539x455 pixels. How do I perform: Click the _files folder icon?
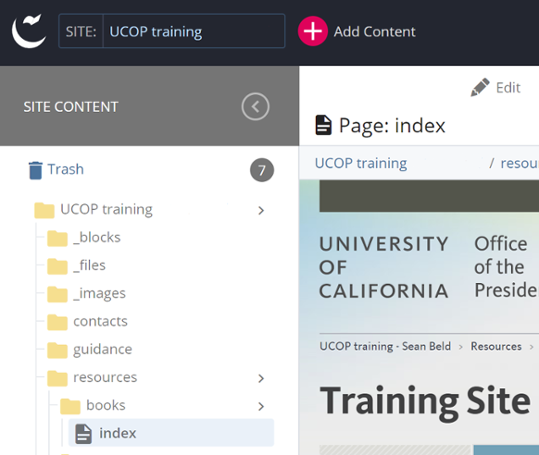pos(57,266)
